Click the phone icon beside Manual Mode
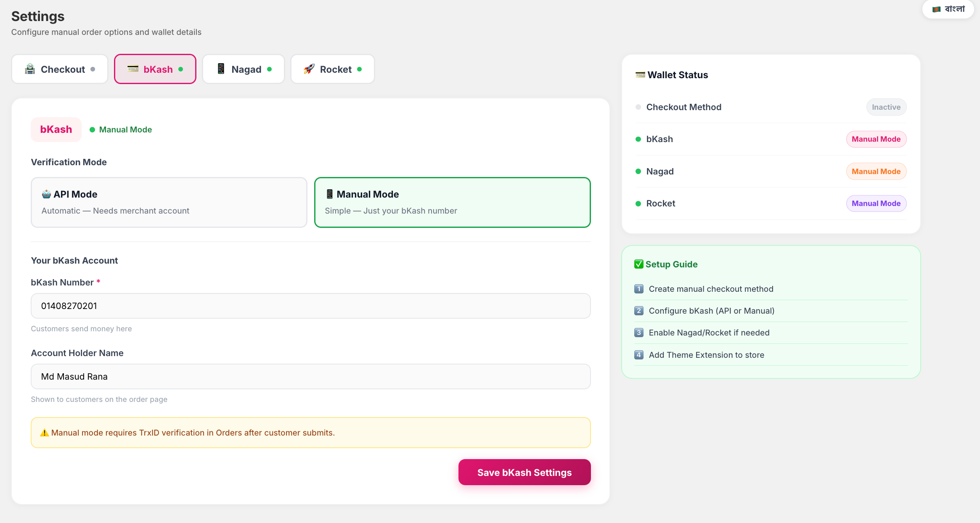The width and height of the screenshot is (980, 523). [x=330, y=194]
